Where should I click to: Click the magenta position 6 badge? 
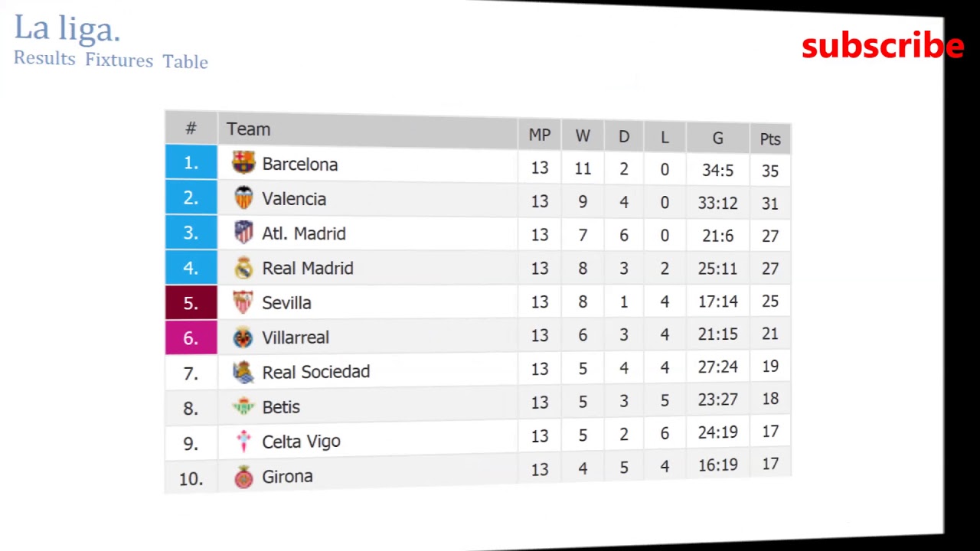pos(191,337)
